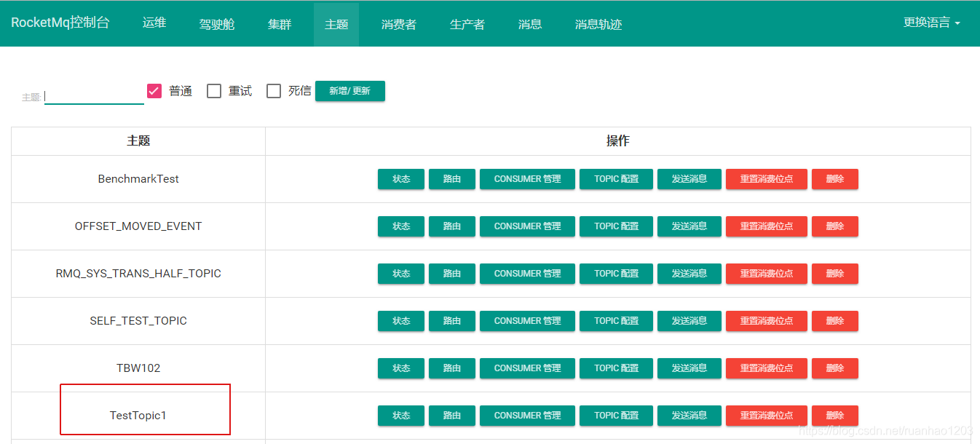Enable the 重试 checkbox
This screenshot has width=980, height=444.
(214, 91)
